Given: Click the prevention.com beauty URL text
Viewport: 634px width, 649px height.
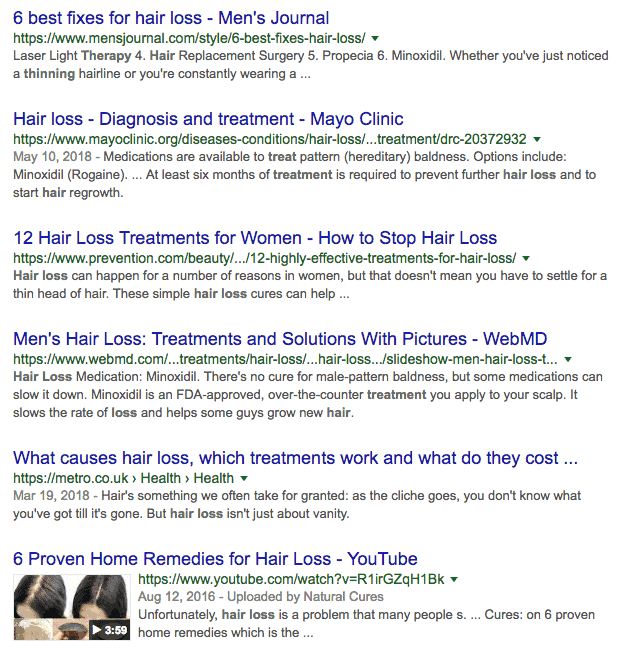Looking at the screenshot, I should tap(264, 259).
